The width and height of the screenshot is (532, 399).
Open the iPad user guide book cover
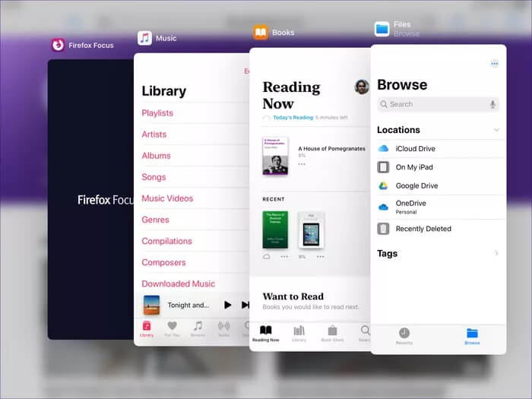(x=311, y=230)
